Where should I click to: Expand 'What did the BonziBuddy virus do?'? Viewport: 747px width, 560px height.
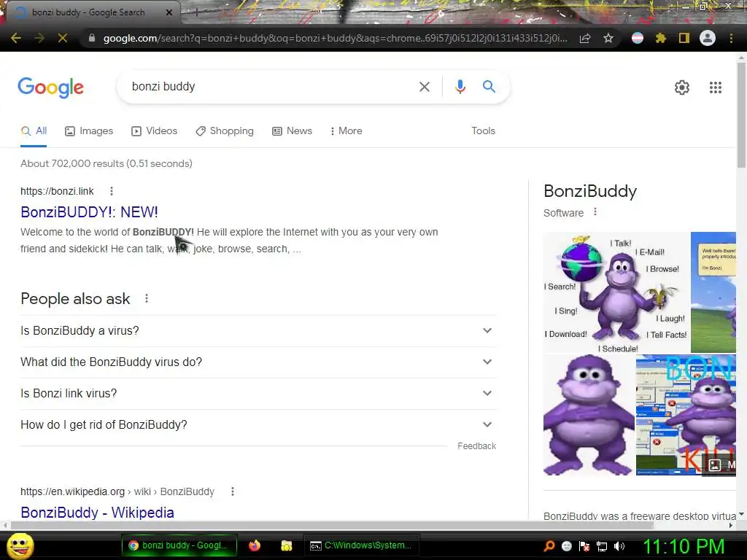click(x=258, y=362)
